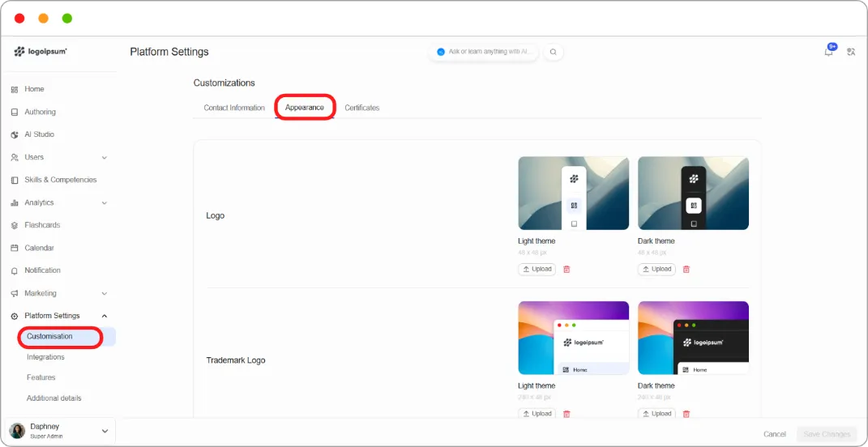Click the Trademark Logo Dark theme preview
This screenshot has height=447, width=868.
(x=693, y=338)
